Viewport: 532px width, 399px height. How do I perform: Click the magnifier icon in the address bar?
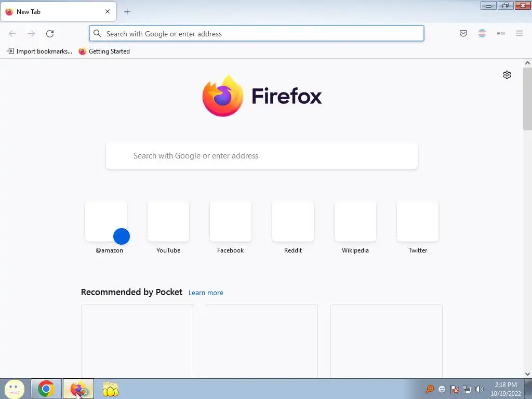pos(97,33)
